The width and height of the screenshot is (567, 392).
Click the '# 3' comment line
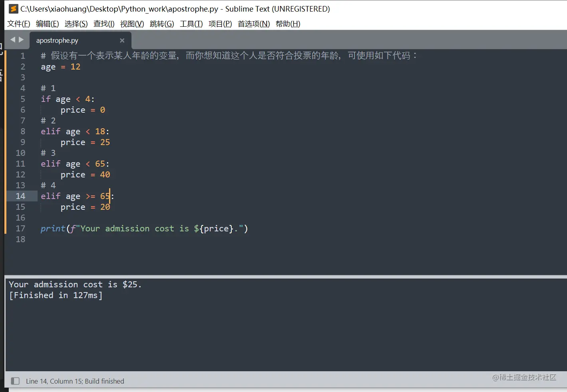48,153
